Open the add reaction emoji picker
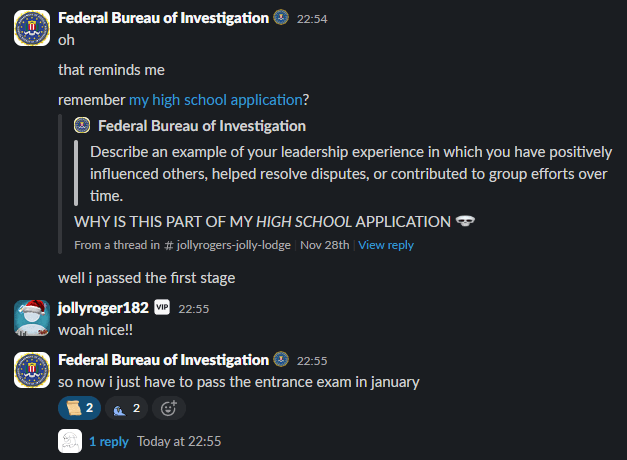 point(169,407)
